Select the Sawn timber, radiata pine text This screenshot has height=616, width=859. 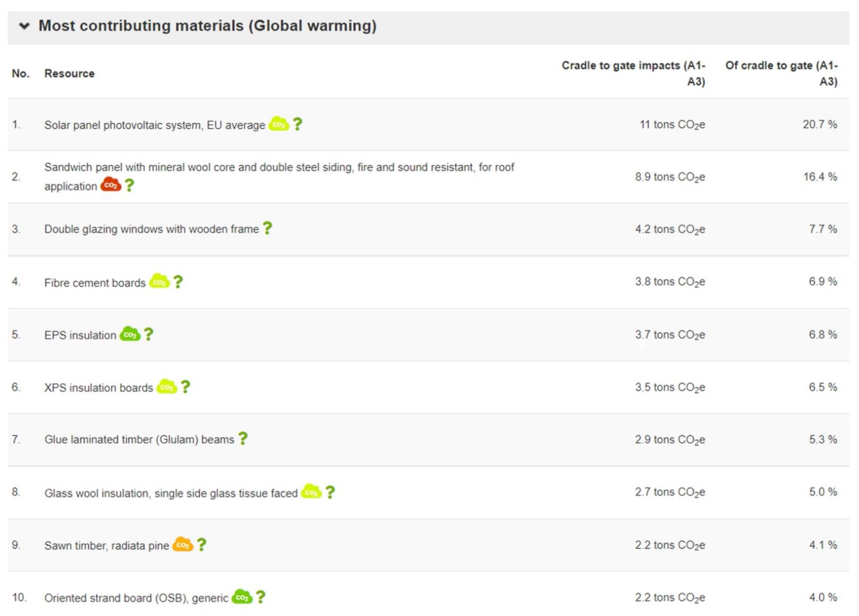coord(106,546)
